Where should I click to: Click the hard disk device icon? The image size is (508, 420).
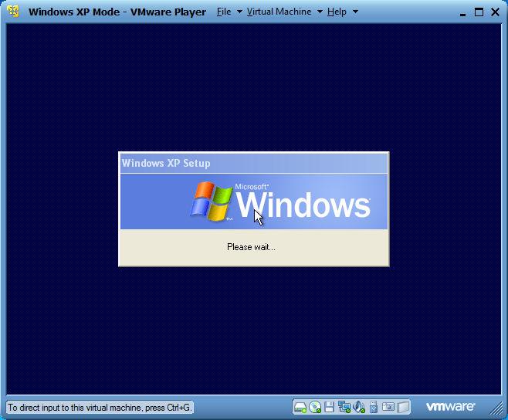click(300, 407)
